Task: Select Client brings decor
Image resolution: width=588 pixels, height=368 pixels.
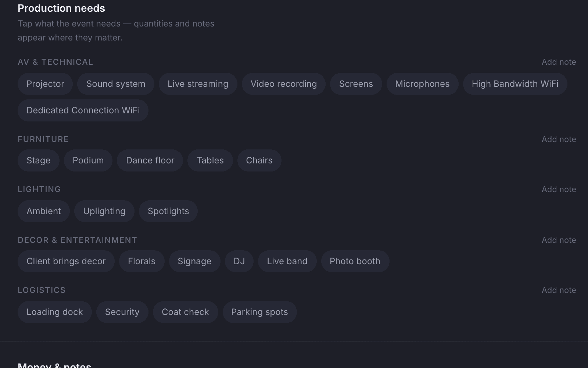Action: [x=66, y=261]
